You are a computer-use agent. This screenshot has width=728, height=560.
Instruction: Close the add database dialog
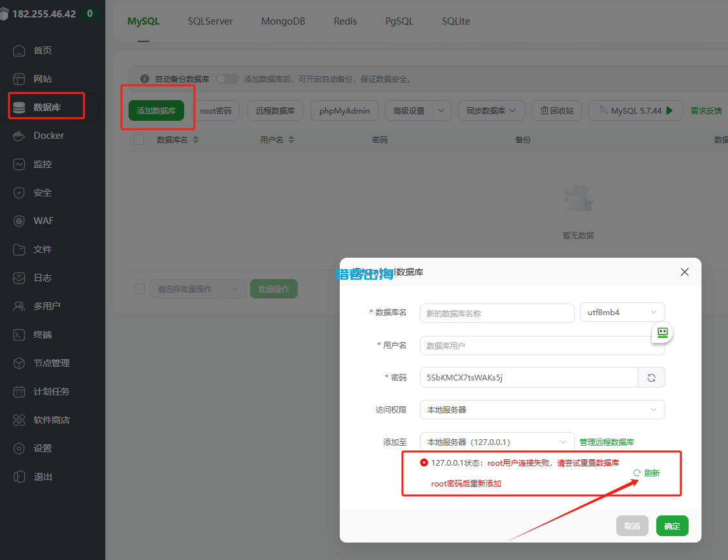pyautogui.click(x=685, y=273)
